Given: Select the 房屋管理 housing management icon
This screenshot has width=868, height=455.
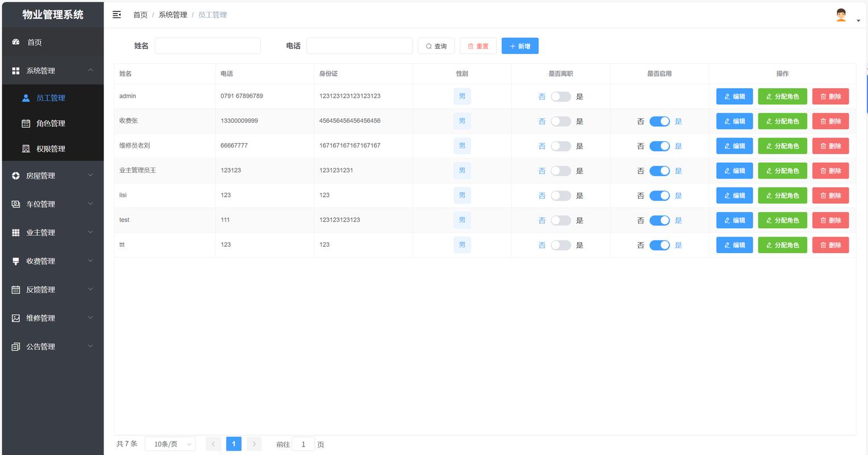Looking at the screenshot, I should (x=15, y=175).
